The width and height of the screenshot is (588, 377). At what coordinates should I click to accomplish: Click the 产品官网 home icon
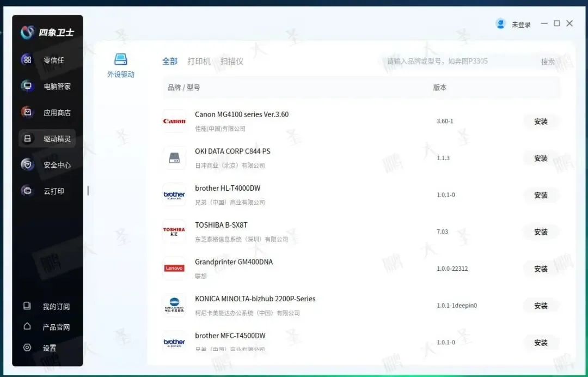27,326
